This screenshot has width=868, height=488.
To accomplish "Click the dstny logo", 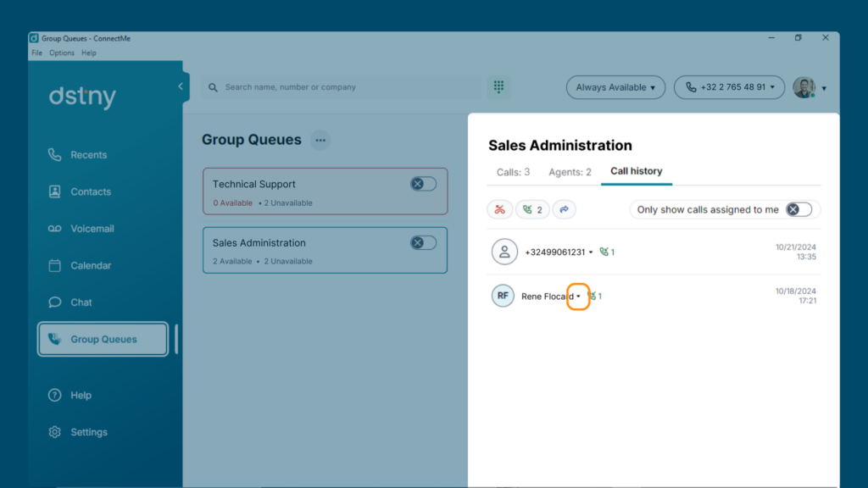I will point(82,97).
